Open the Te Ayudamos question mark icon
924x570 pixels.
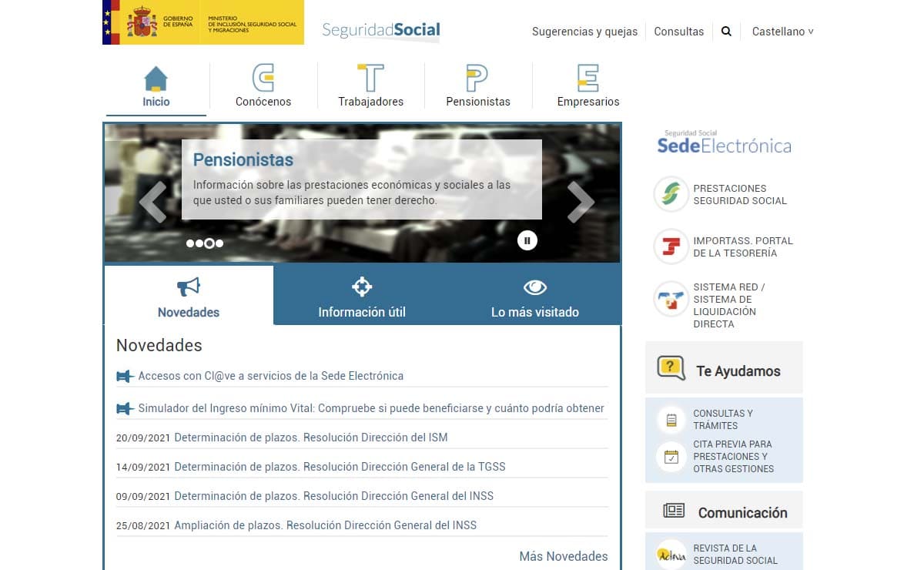[670, 367]
